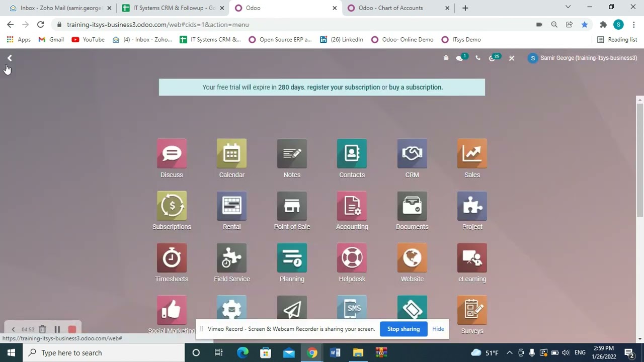Open the Reading list
This screenshot has height=362, width=644.
tap(617, 40)
